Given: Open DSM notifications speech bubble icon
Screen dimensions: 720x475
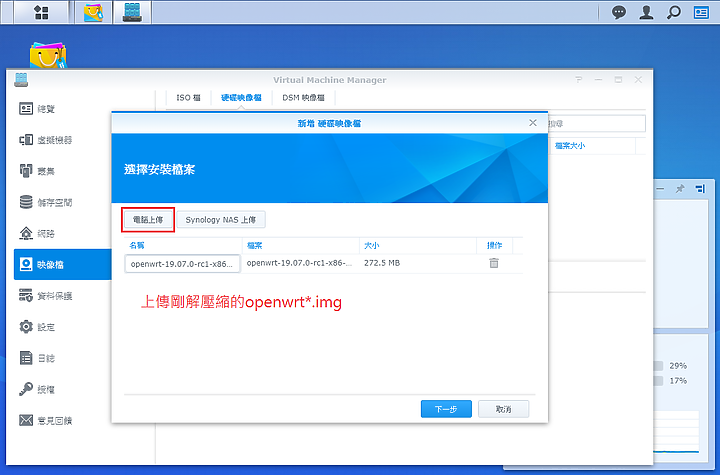Looking at the screenshot, I should [619, 12].
